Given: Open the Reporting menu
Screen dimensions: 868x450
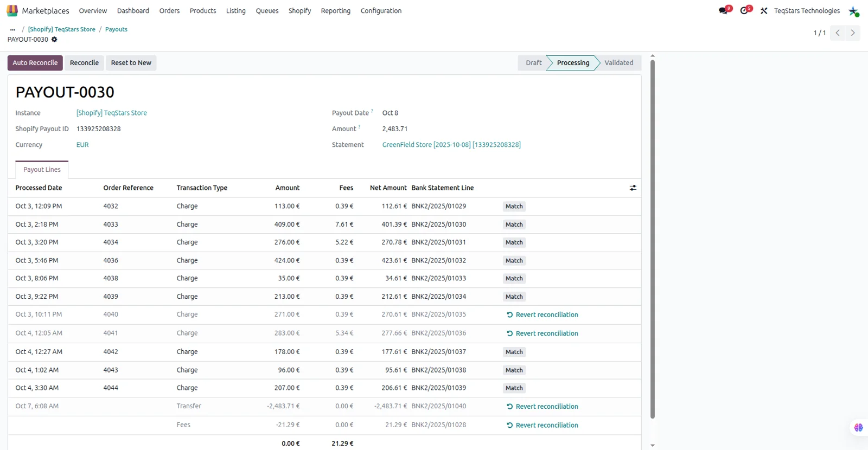Looking at the screenshot, I should click(x=335, y=11).
